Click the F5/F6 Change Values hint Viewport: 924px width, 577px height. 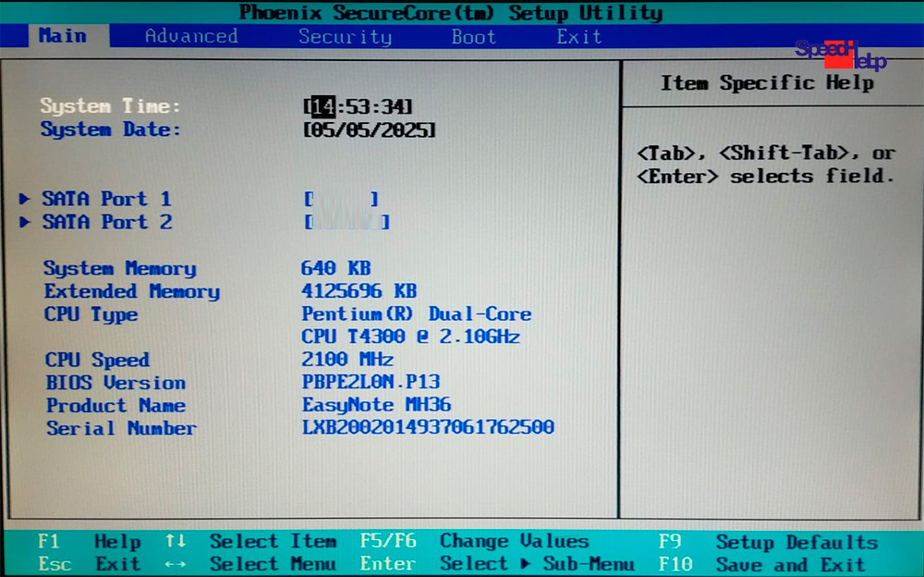click(475, 541)
